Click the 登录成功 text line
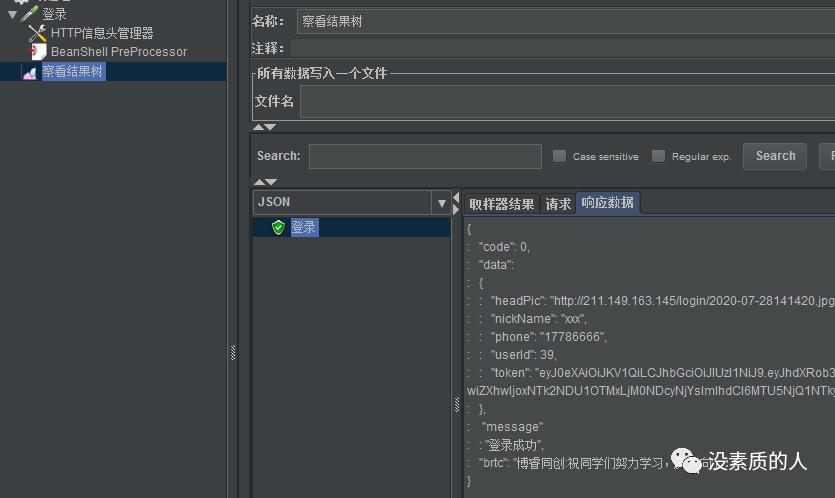 (514, 445)
